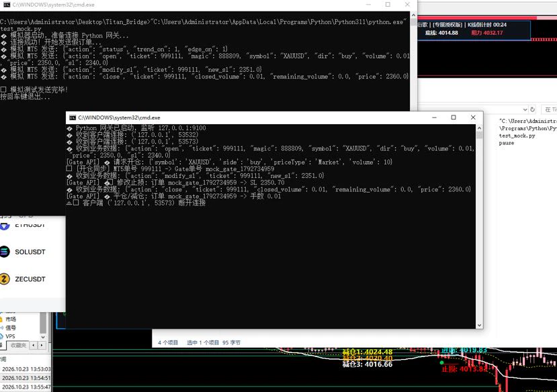Expand the Explorer address bar history dropdown
Image resolution: width=557 pixels, height=392 pixels.
coord(525,109)
